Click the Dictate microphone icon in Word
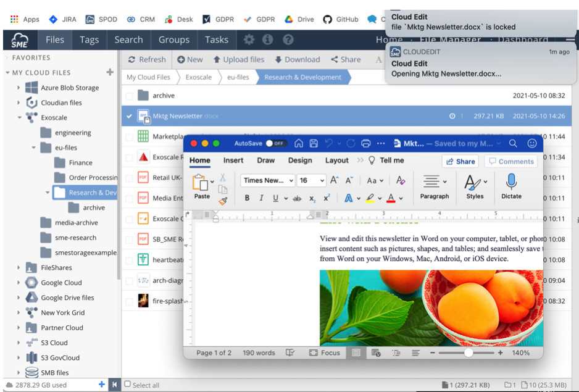The height and width of the screenshot is (392, 579). pos(511,181)
